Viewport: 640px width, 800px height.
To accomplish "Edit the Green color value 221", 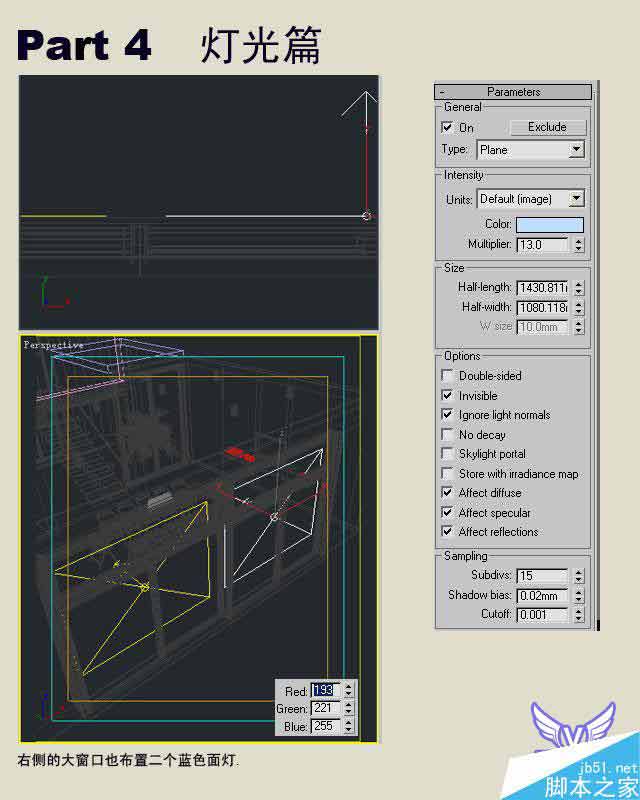I will [x=326, y=708].
